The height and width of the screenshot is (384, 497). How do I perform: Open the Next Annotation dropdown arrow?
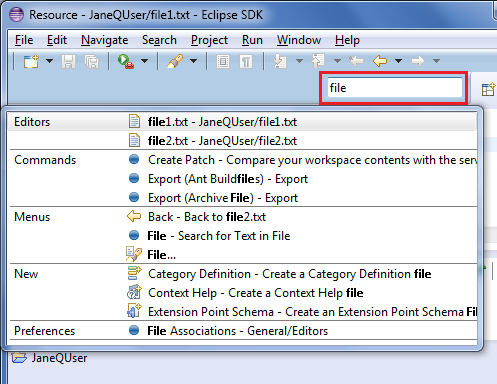click(299, 61)
